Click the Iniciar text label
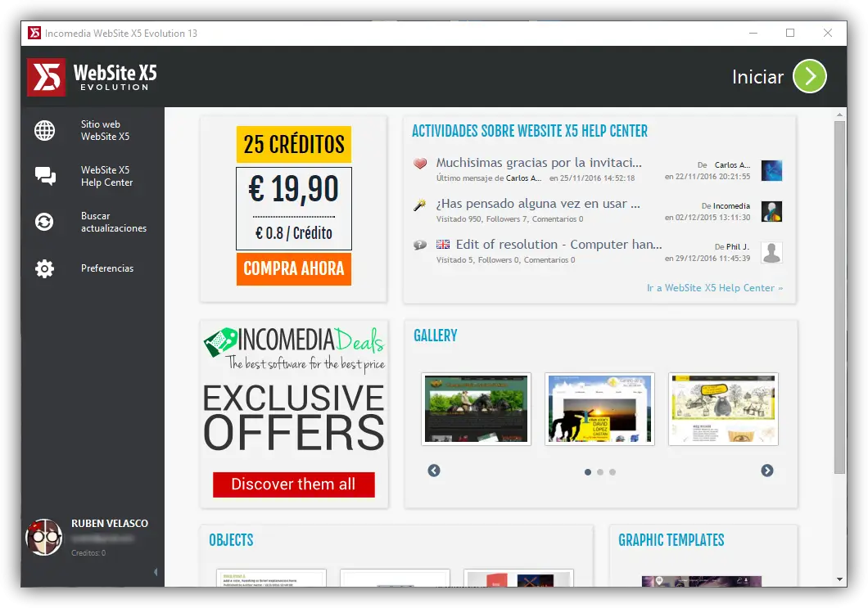The height and width of the screenshot is (608, 868). coord(757,76)
